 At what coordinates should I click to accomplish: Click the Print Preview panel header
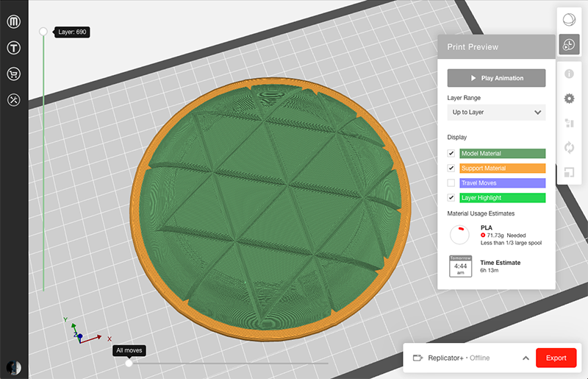(x=496, y=47)
